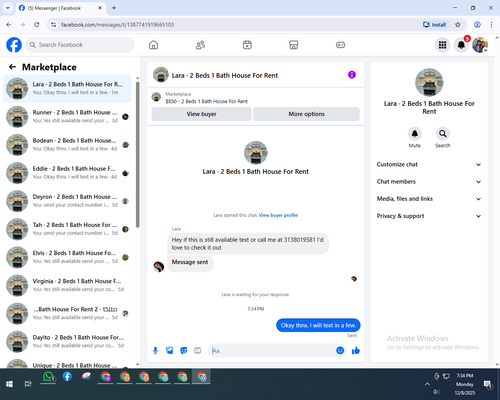The width and height of the screenshot is (500, 400).
Task: Open the Reels video tab icon
Action: tap(247, 45)
